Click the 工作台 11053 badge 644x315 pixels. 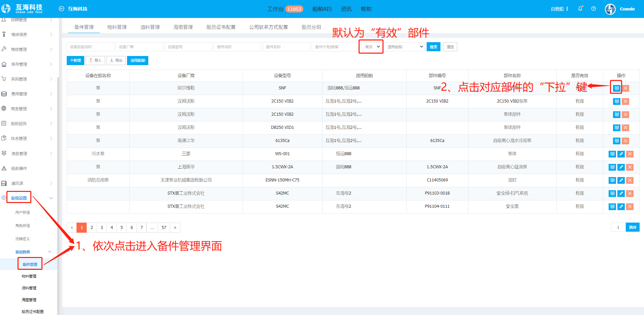pos(294,9)
